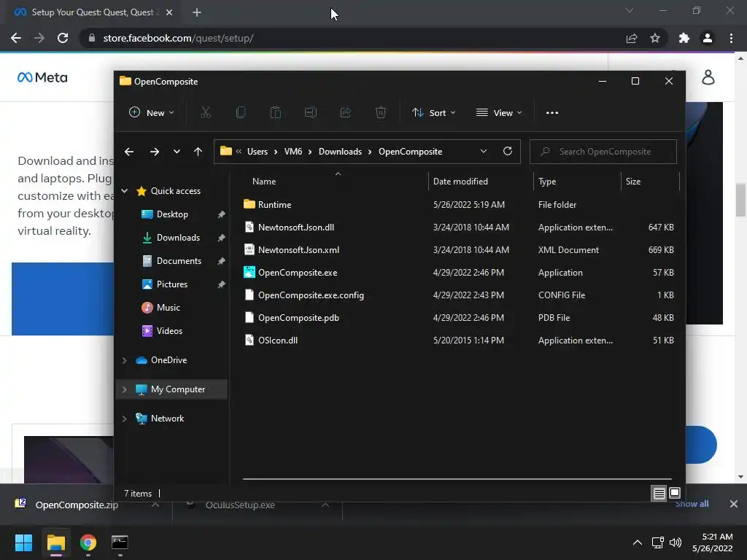Open the Sort options dropdown
Screen dimensions: 747x560
pos(434,113)
